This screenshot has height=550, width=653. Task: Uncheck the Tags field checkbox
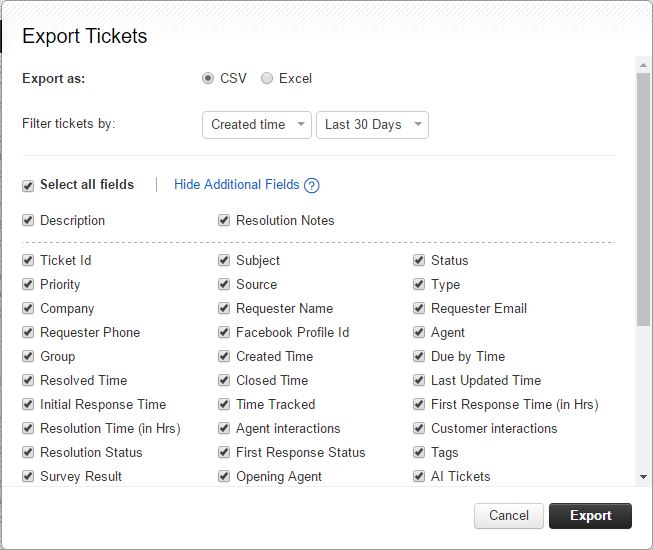419,452
